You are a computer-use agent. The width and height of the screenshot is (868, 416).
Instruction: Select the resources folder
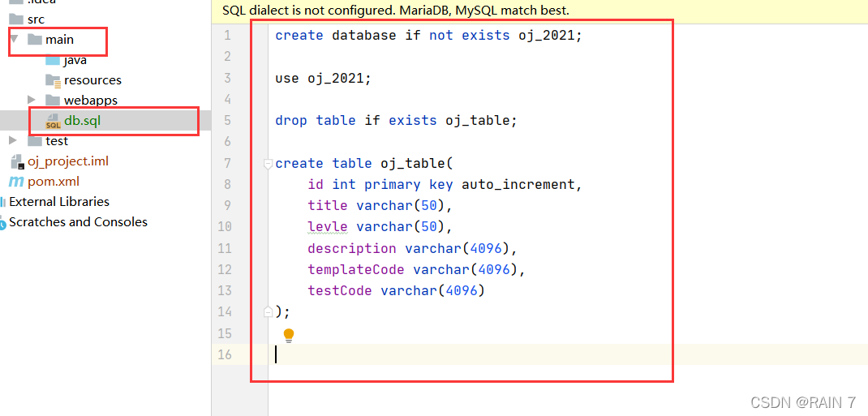coord(92,80)
